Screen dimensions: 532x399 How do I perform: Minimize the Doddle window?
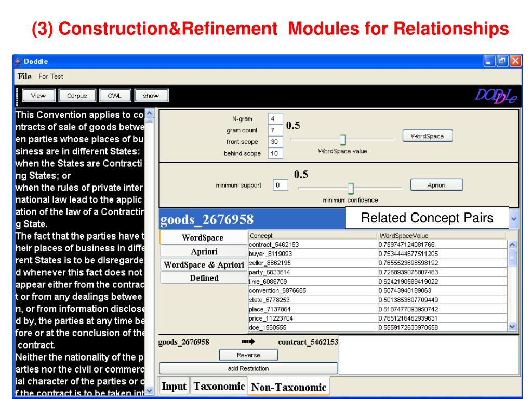[x=489, y=61]
